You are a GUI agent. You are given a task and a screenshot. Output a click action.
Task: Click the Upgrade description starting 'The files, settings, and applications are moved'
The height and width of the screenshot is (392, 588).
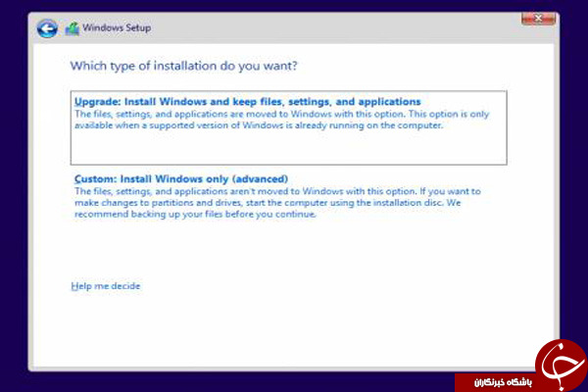281,120
